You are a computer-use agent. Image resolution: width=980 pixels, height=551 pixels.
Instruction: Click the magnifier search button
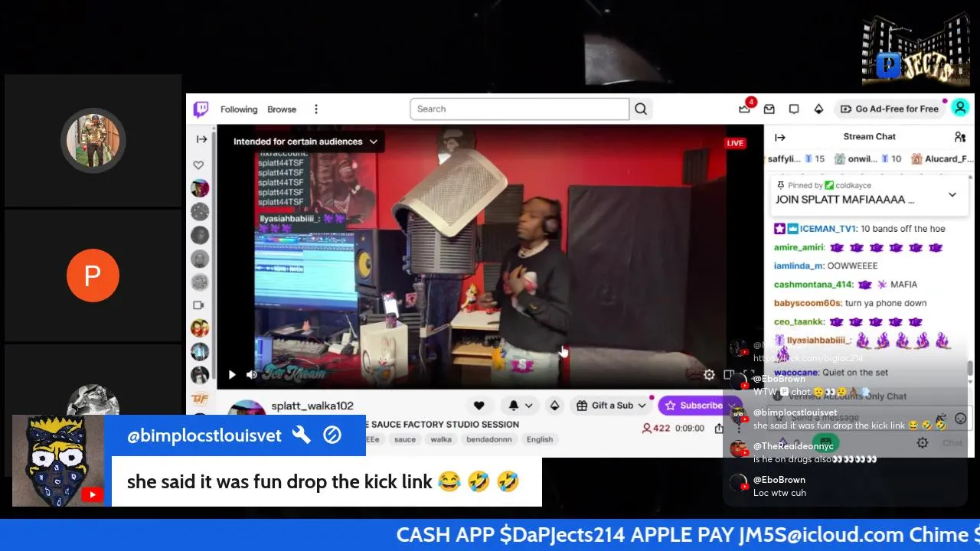tap(641, 109)
